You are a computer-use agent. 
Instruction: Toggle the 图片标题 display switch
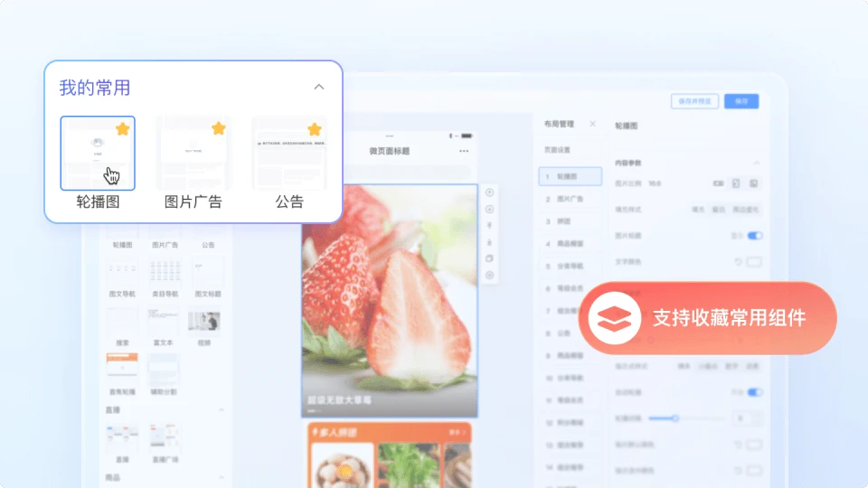point(755,236)
